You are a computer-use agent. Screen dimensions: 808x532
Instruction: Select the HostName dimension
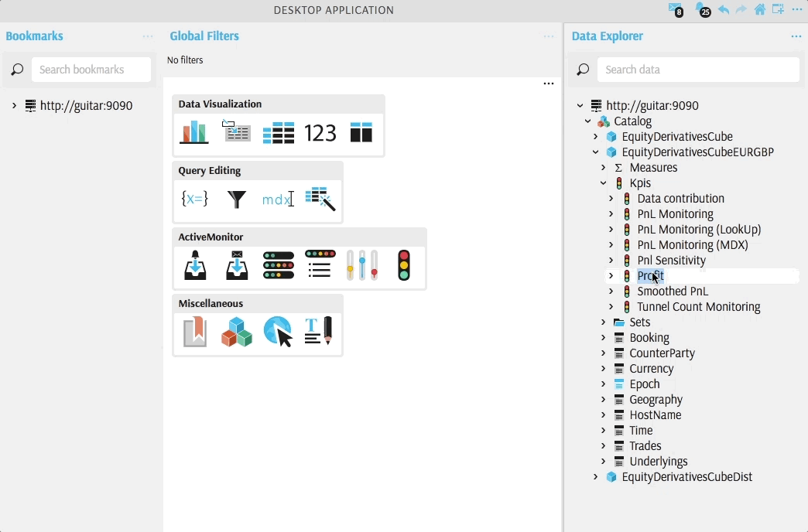656,414
